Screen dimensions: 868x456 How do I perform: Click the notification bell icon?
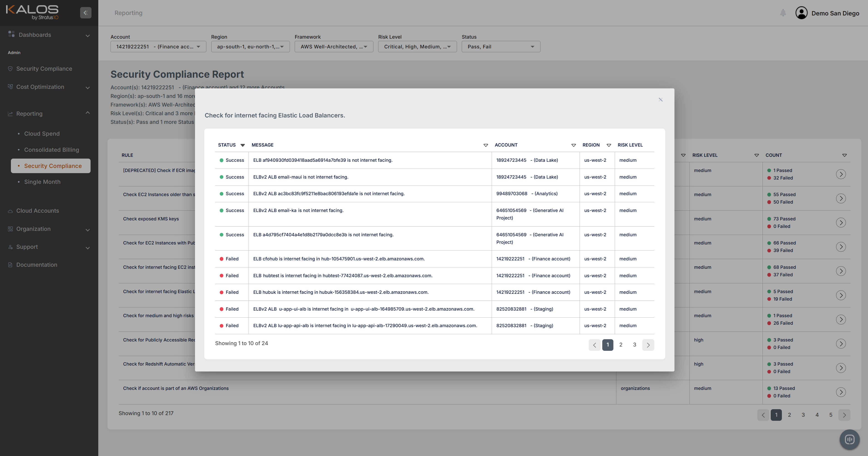pyautogui.click(x=783, y=13)
